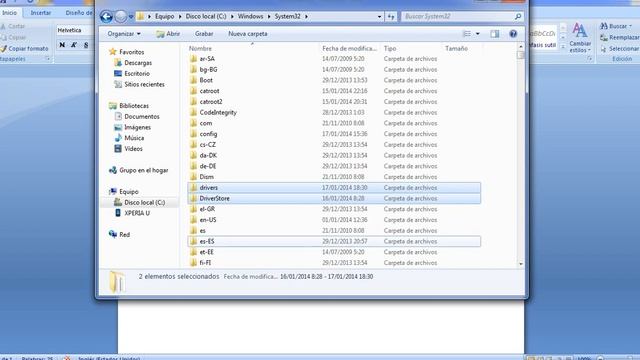Image resolution: width=640 pixels, height=360 pixels.
Task: Click Windows breadcrumb segment
Action: [x=251, y=17]
